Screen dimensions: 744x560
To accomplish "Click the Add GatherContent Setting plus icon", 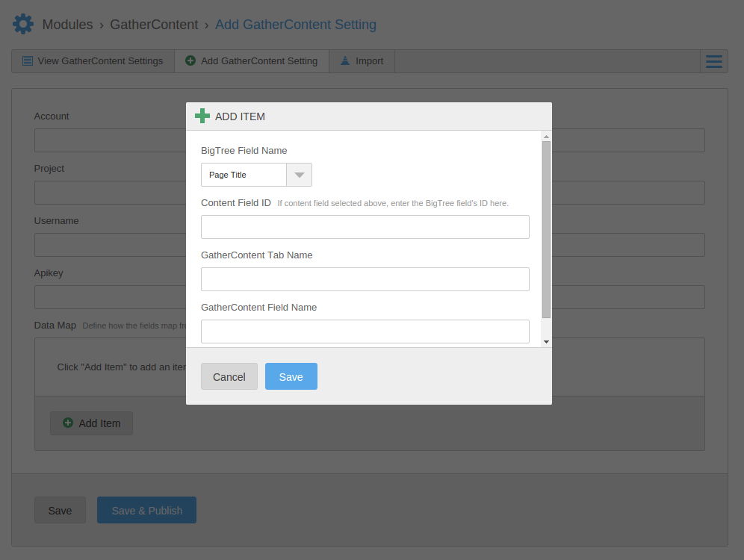I will [x=190, y=60].
